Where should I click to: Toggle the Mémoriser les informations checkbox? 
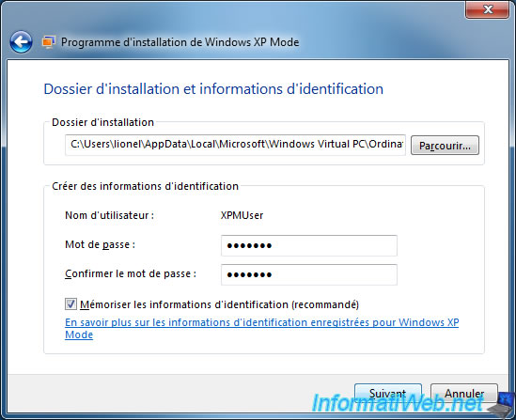[x=70, y=304]
